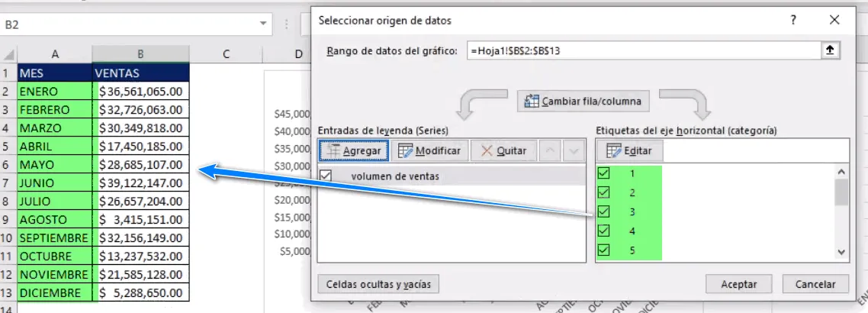Move series up with the up arrow
This screenshot has height=313, width=868.
click(551, 151)
